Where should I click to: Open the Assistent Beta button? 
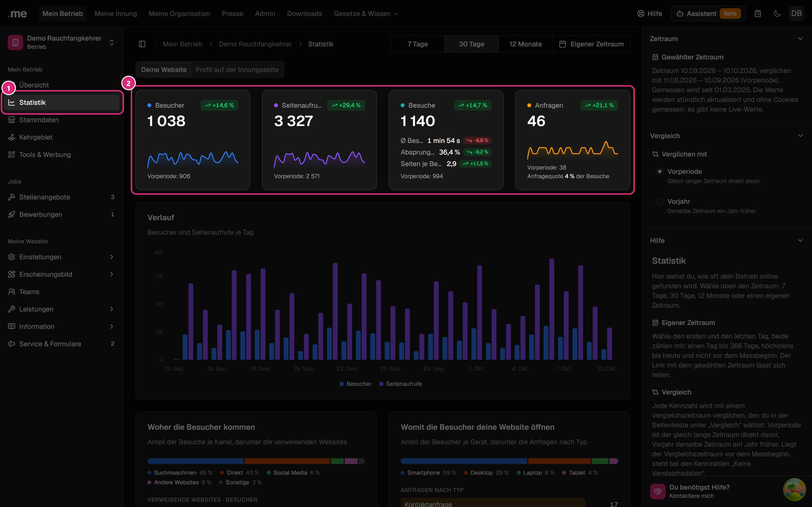tap(708, 14)
